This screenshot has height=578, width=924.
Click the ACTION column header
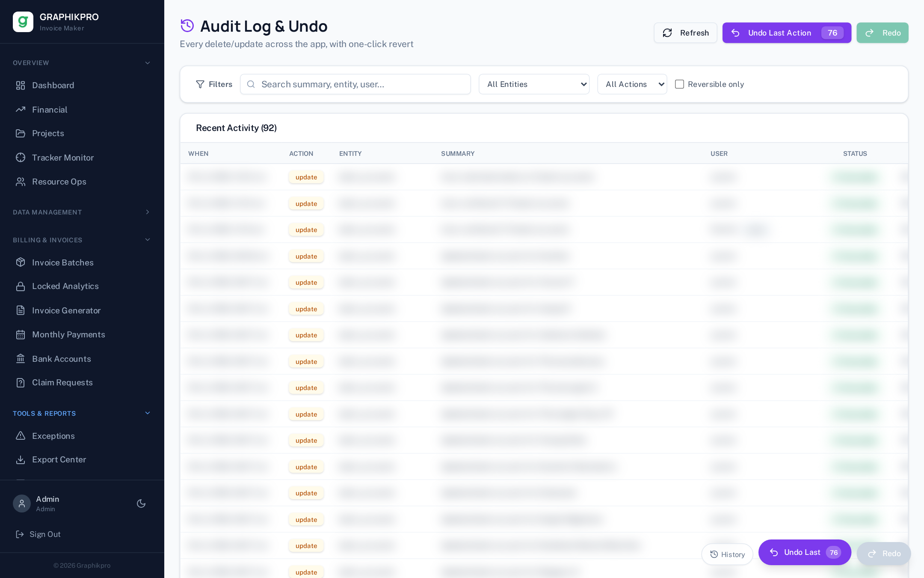301,153
